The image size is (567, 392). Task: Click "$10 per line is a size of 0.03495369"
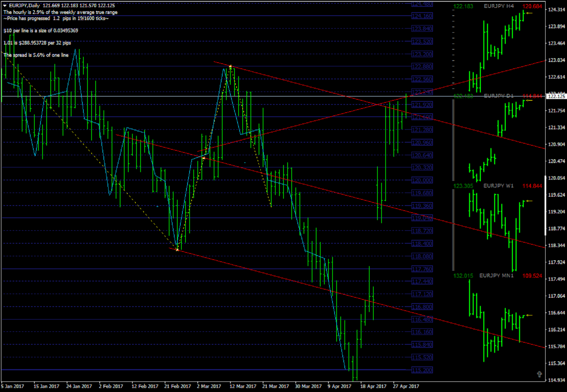coord(41,31)
